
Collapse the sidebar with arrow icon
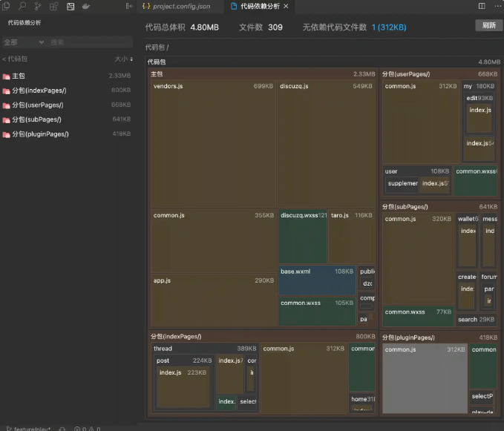pyautogui.click(x=128, y=6)
